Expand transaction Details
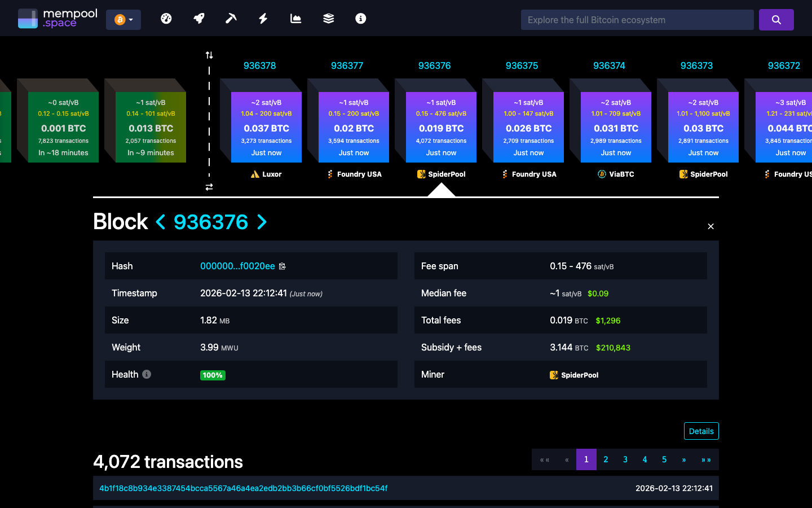The image size is (812, 508). (x=701, y=431)
